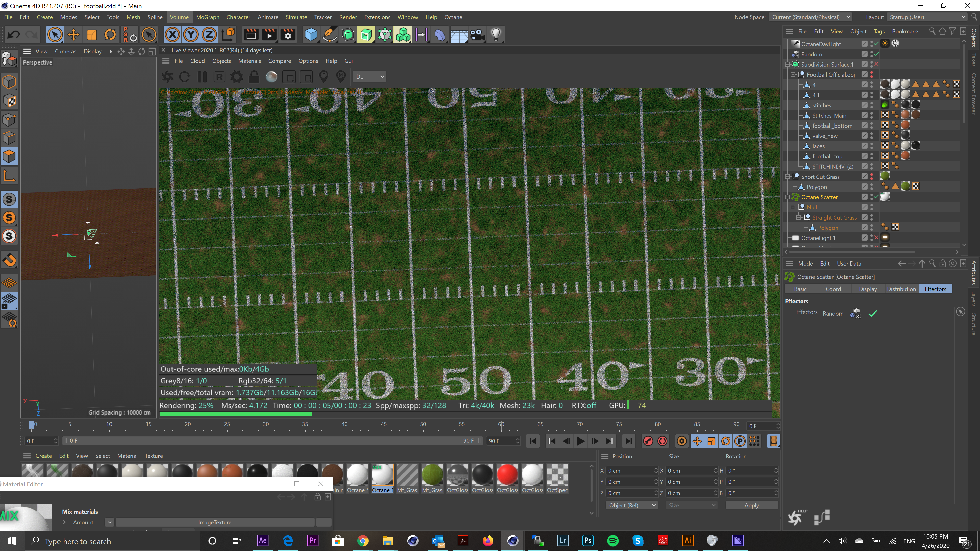Open the MoGraph menu
The image size is (980, 551).
click(207, 17)
